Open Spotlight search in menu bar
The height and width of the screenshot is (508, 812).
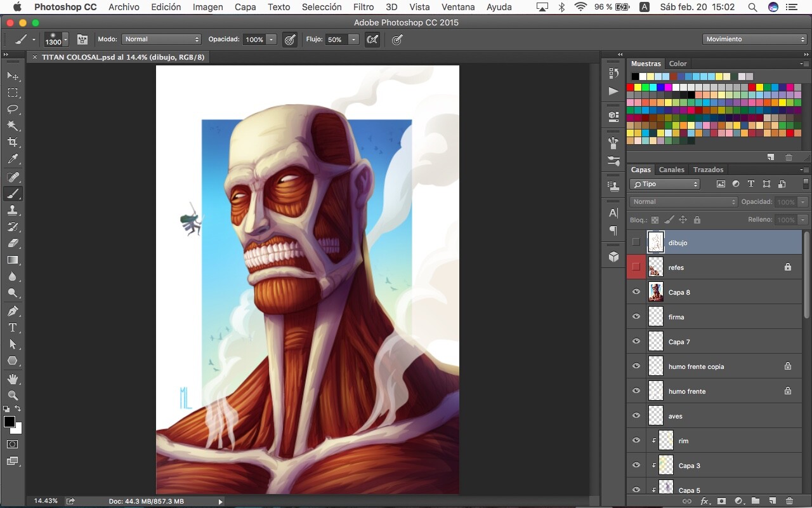tap(752, 7)
